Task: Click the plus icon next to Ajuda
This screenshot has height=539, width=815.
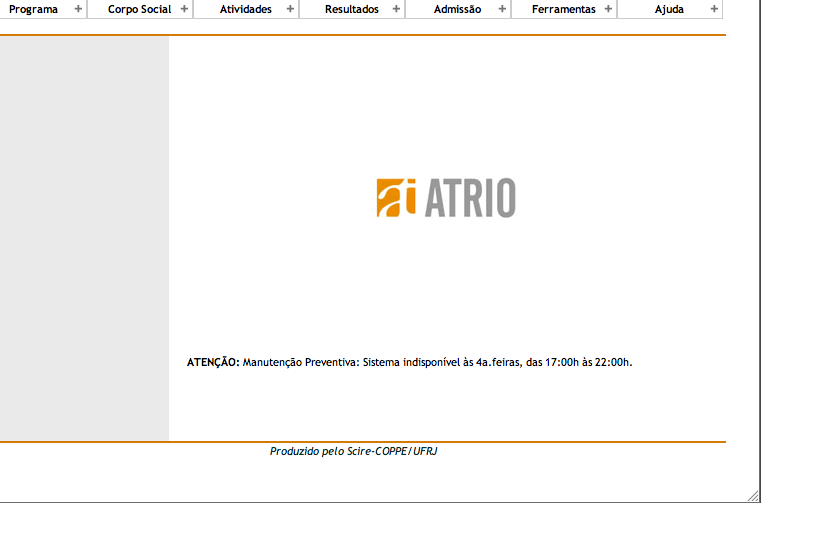Action: point(714,9)
